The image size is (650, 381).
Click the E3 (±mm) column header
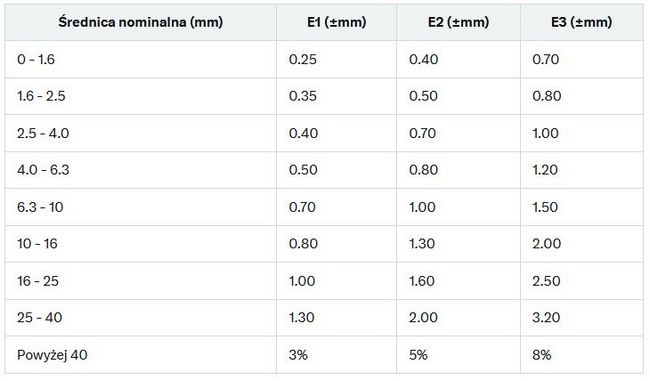582,22
